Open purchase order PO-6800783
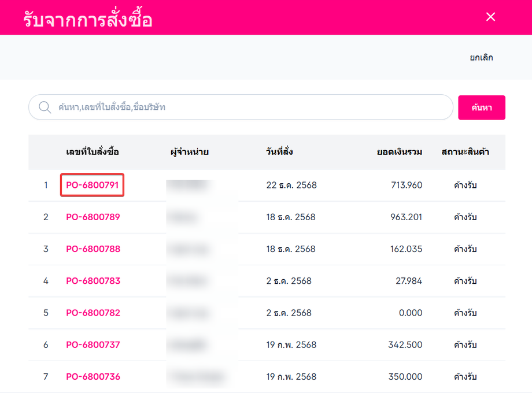This screenshot has width=532, height=393. (93, 281)
